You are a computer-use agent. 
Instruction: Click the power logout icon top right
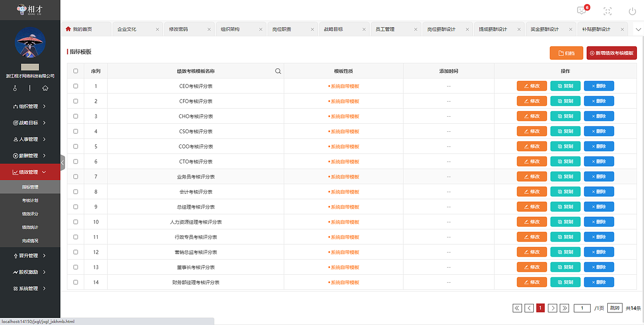point(632,10)
